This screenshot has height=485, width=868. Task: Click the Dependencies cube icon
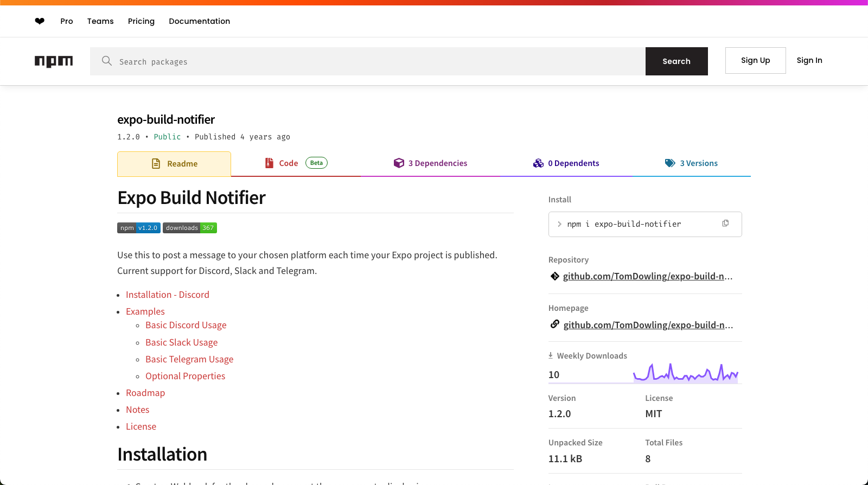399,163
